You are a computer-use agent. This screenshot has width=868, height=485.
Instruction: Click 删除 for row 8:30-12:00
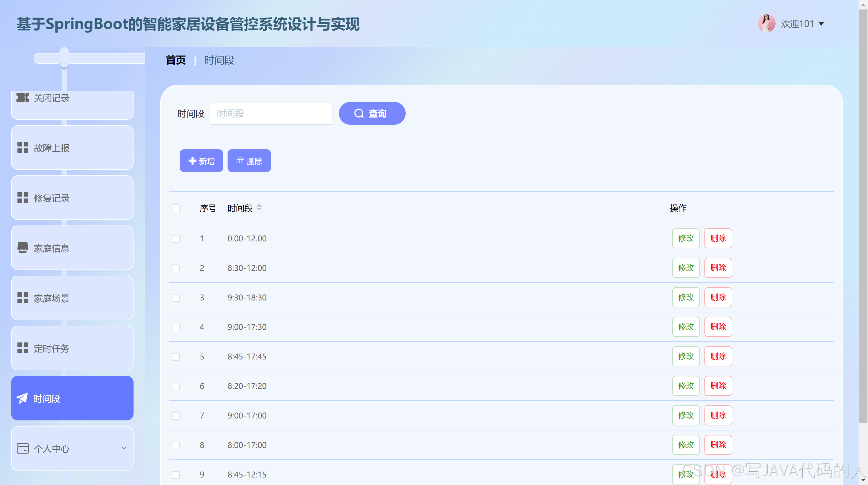coord(718,268)
